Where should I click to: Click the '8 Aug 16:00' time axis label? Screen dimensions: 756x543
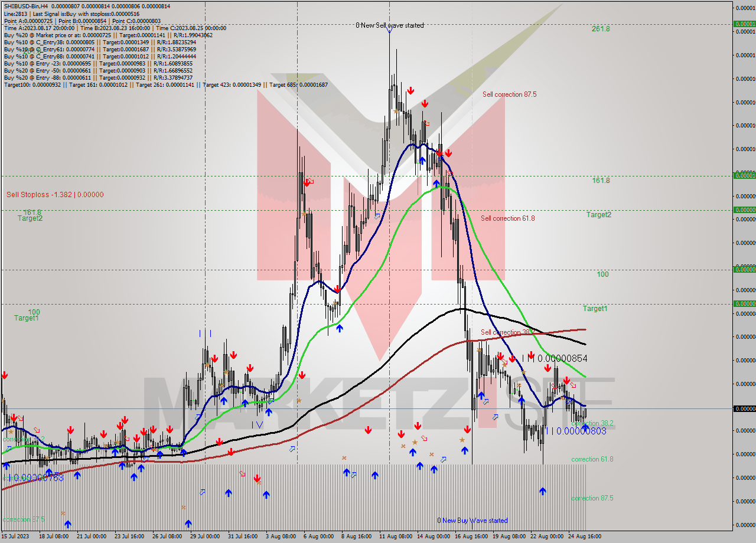tap(357, 537)
